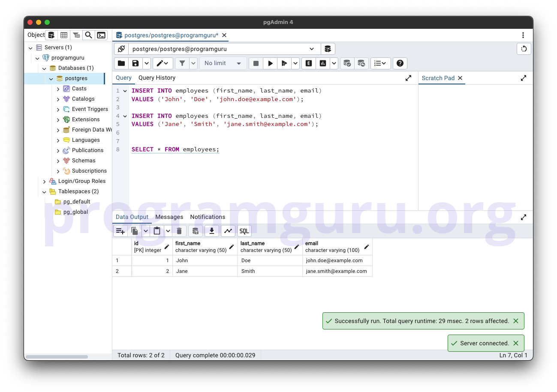Click the commit transaction database icon
The width and height of the screenshot is (557, 392).
(x=347, y=63)
